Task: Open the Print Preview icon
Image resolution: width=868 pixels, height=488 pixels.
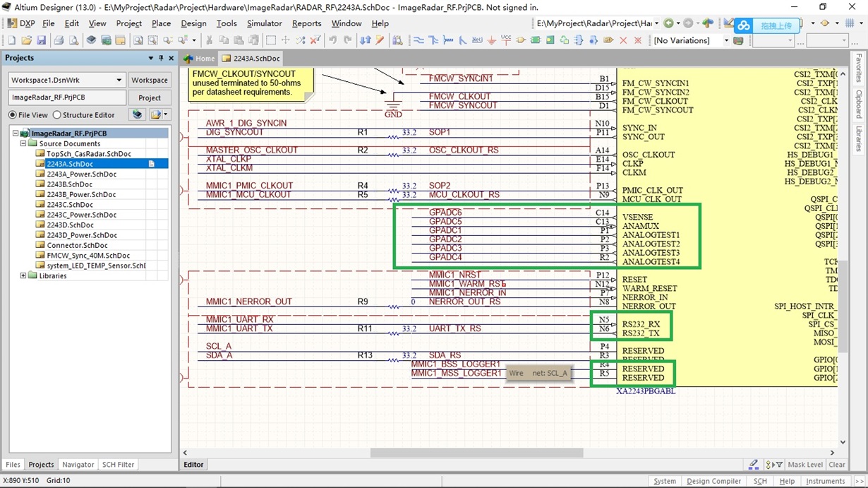Action: coord(73,40)
